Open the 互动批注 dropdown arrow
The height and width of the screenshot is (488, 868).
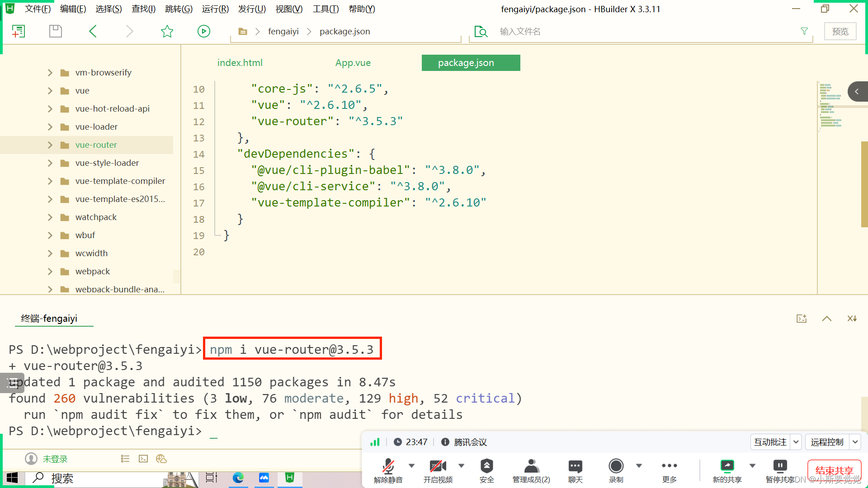[796, 442]
